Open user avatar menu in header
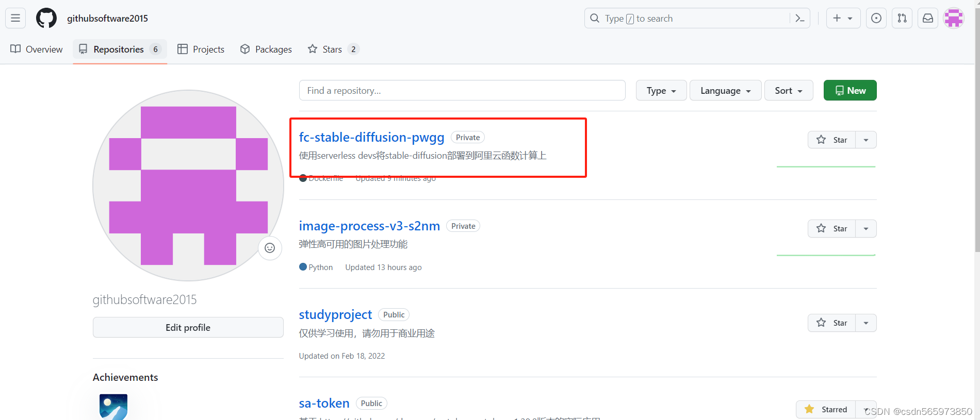This screenshot has height=420, width=980. coord(954,18)
